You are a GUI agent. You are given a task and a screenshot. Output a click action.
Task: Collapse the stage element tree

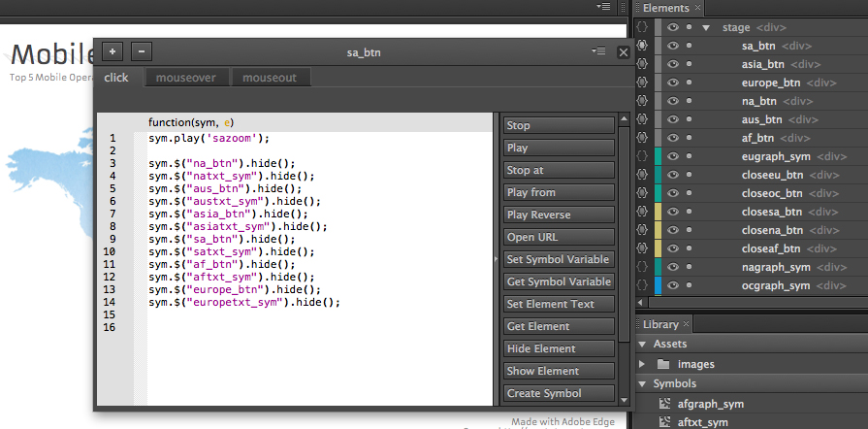pyautogui.click(x=706, y=27)
